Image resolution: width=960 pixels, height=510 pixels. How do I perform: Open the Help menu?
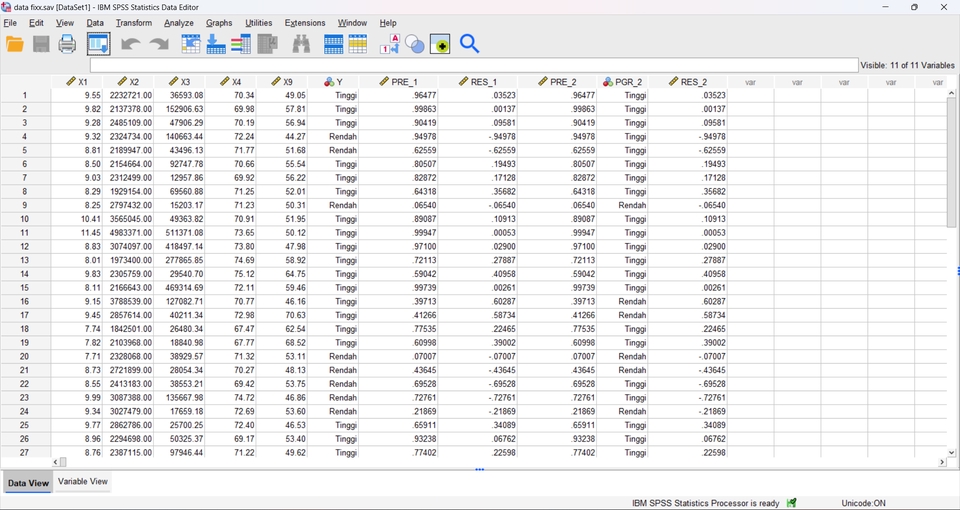click(x=388, y=23)
